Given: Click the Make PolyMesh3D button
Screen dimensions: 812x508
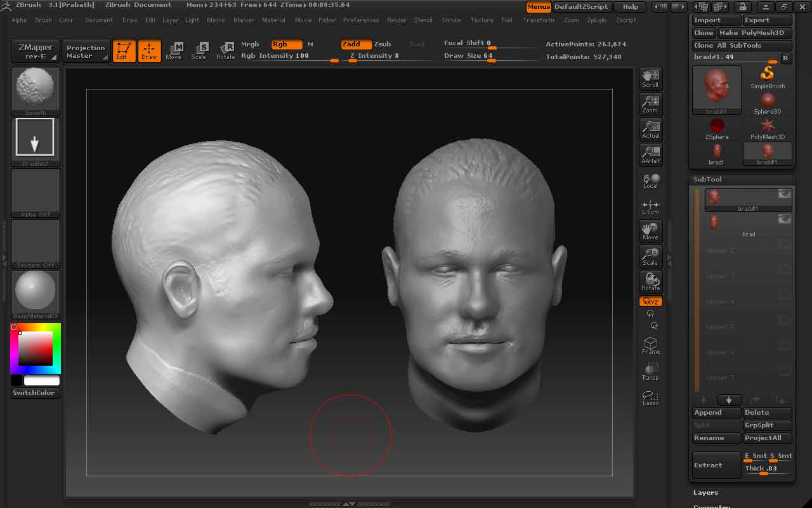Looking at the screenshot, I should [755, 33].
